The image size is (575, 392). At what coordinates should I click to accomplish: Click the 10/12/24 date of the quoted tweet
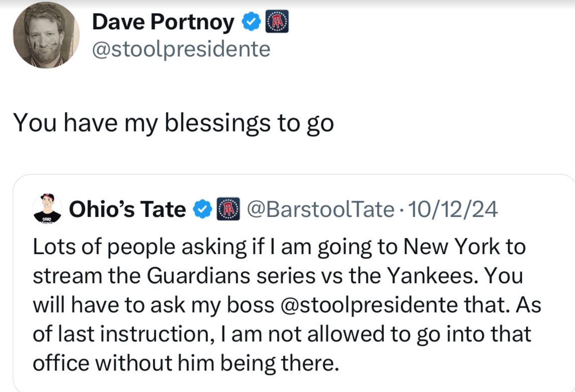tap(453, 209)
